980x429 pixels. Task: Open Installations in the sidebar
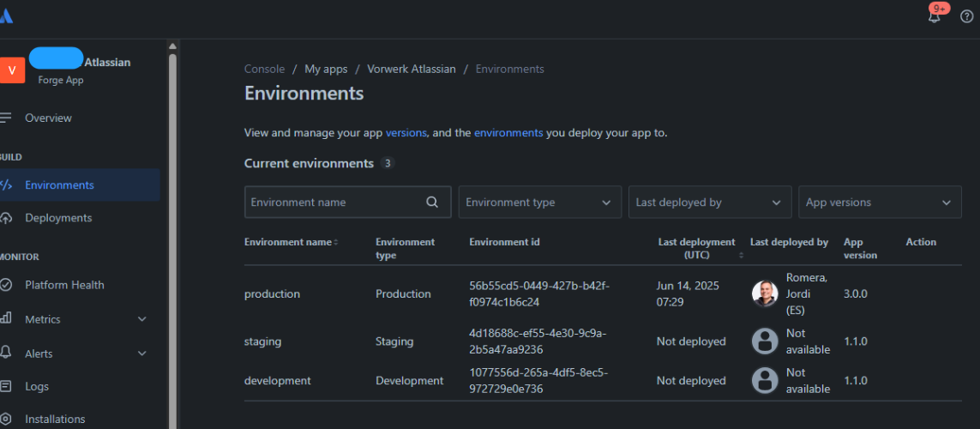click(x=55, y=419)
